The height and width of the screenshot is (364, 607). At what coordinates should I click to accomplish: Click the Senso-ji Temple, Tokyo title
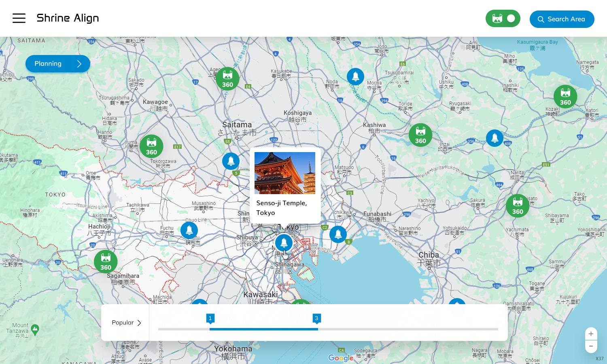pos(282,208)
